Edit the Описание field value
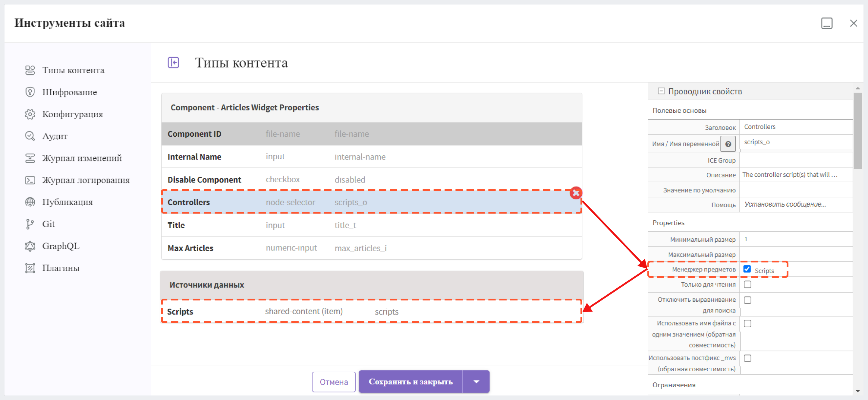Viewport: 868px width, 400px height. (796, 175)
